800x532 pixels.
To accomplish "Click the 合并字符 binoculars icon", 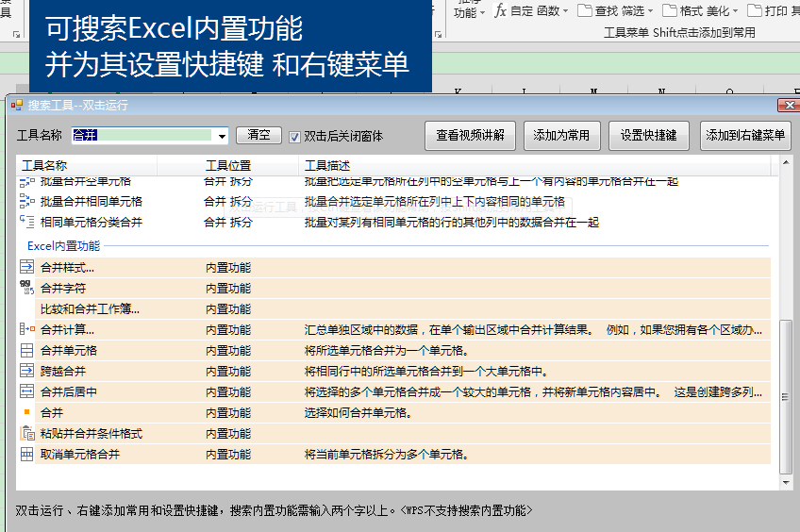I will [x=26, y=289].
